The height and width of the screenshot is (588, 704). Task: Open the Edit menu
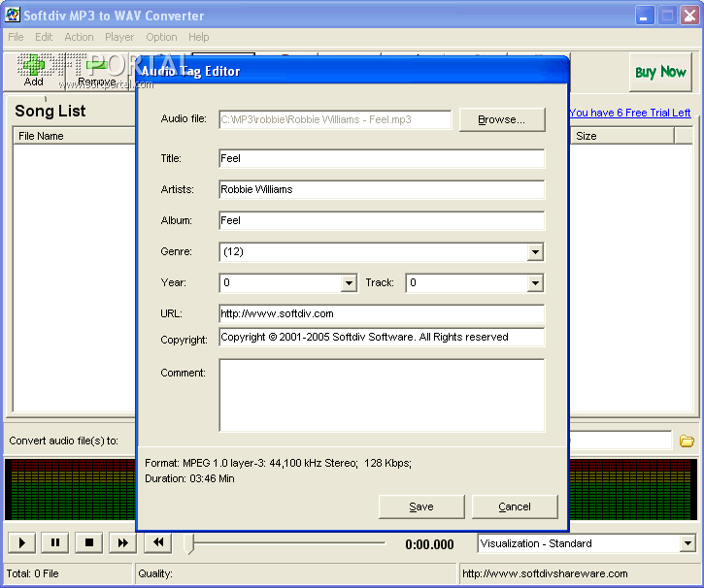(x=44, y=37)
